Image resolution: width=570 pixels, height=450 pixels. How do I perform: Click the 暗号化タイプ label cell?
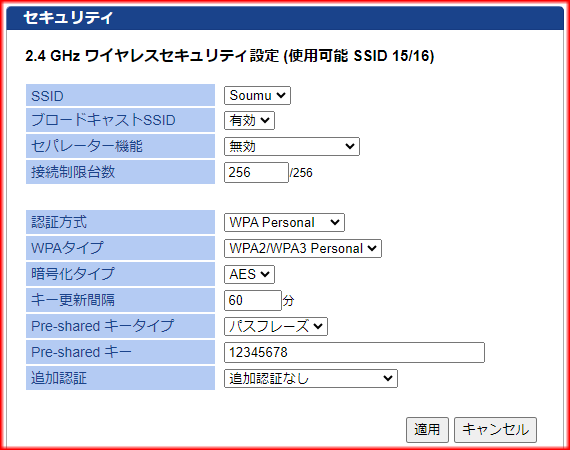click(120, 274)
